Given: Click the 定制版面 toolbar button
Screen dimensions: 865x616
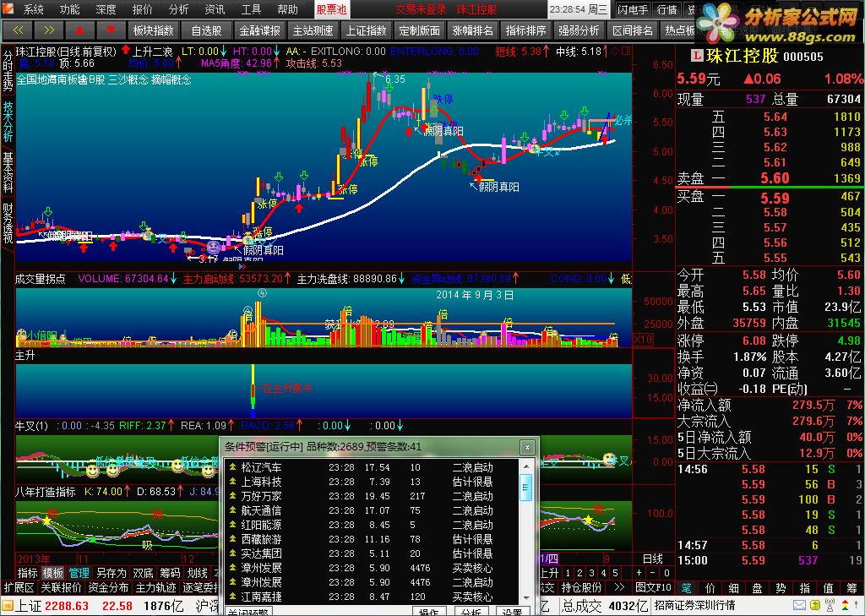Looking at the screenshot, I should click(x=419, y=30).
